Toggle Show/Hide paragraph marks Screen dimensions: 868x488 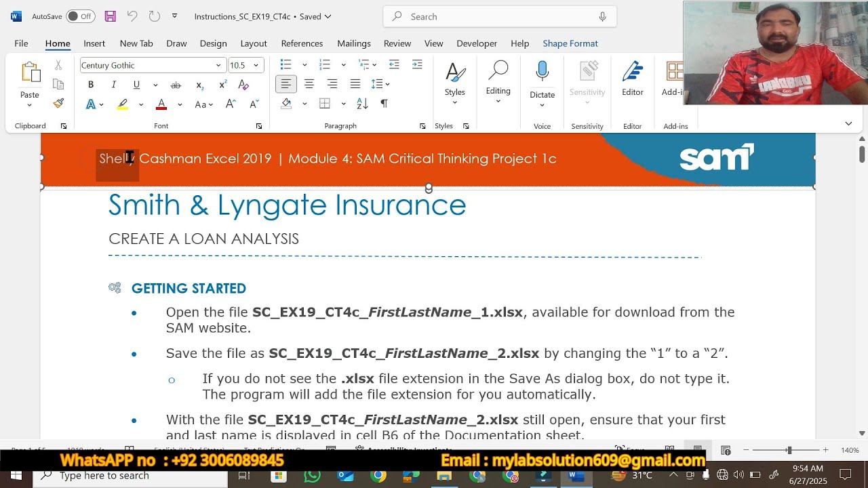[384, 104]
